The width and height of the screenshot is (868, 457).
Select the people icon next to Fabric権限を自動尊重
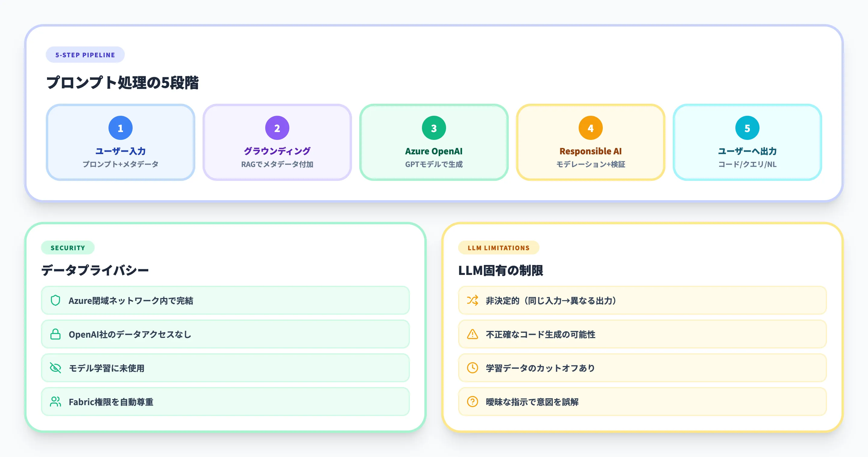coord(56,402)
